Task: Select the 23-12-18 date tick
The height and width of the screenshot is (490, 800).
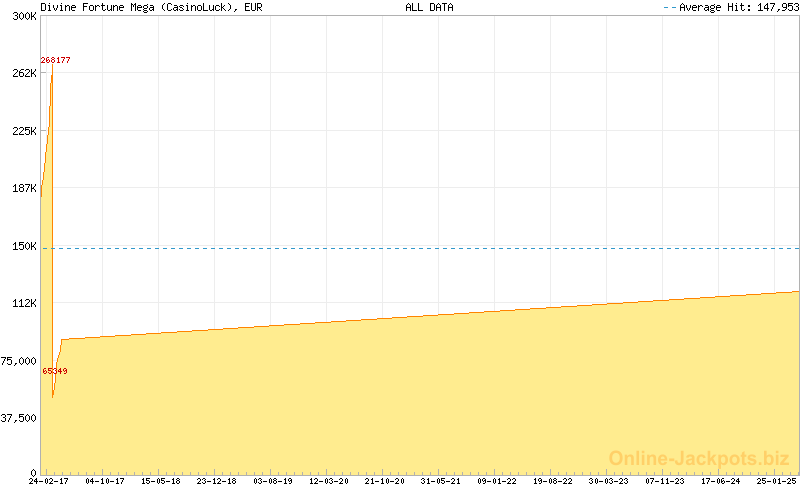Action: click(217, 481)
